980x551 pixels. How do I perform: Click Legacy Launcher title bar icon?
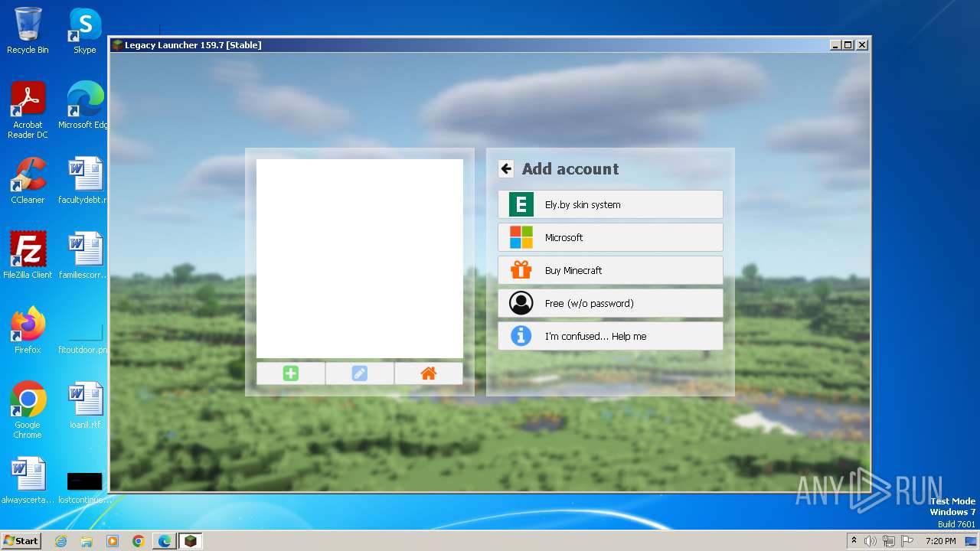[117, 45]
